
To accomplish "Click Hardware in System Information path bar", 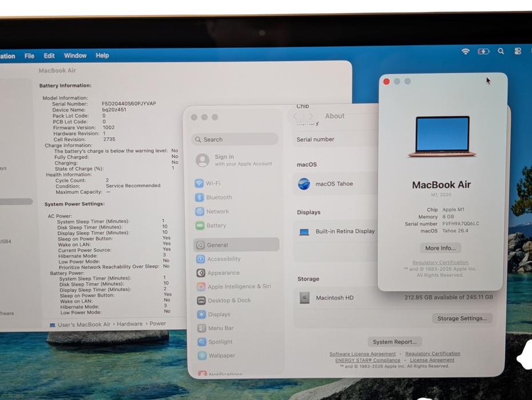I will (130, 324).
